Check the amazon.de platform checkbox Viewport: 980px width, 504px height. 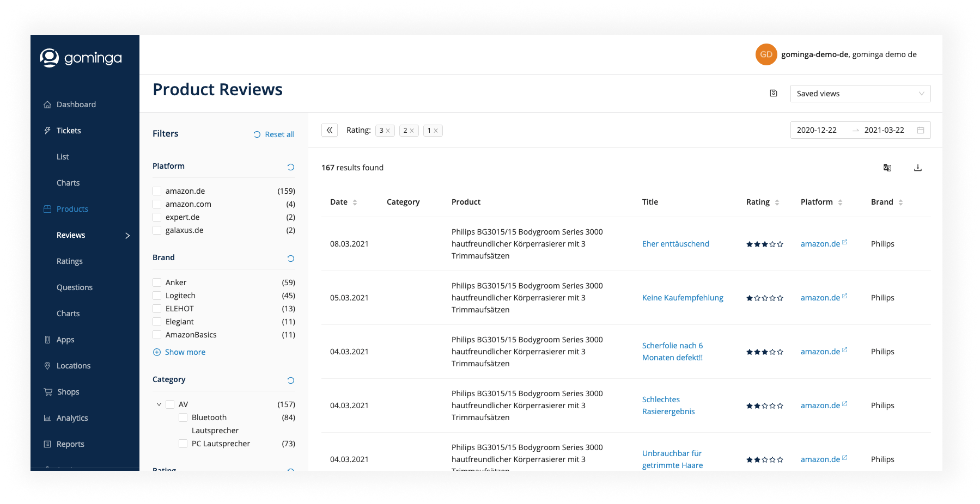click(x=157, y=191)
